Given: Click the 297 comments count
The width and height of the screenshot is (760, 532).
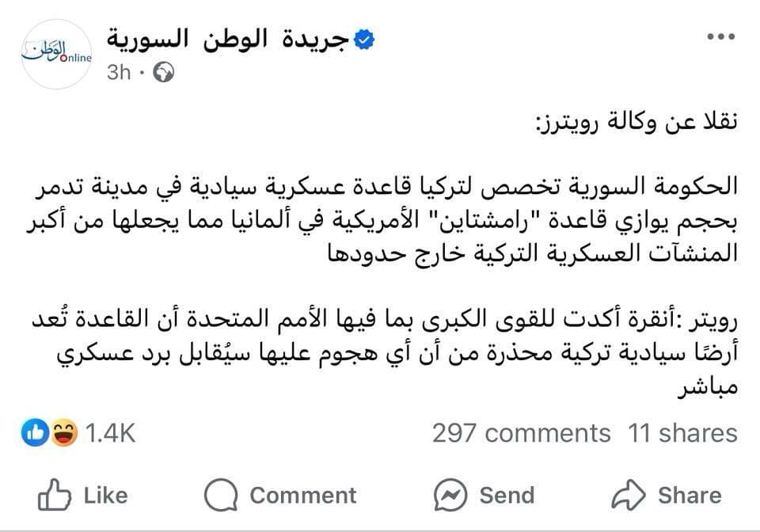Looking at the screenshot, I should (x=520, y=432).
